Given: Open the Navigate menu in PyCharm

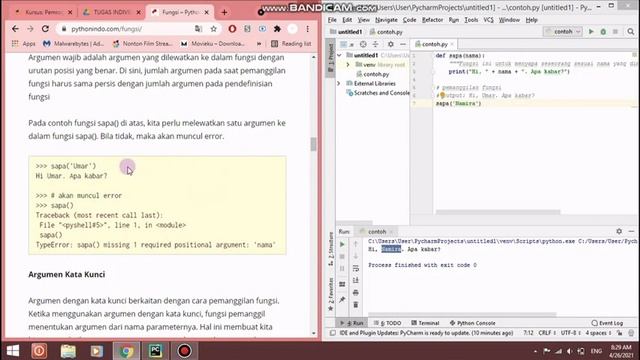Looking at the screenshot, I should 386,20.
